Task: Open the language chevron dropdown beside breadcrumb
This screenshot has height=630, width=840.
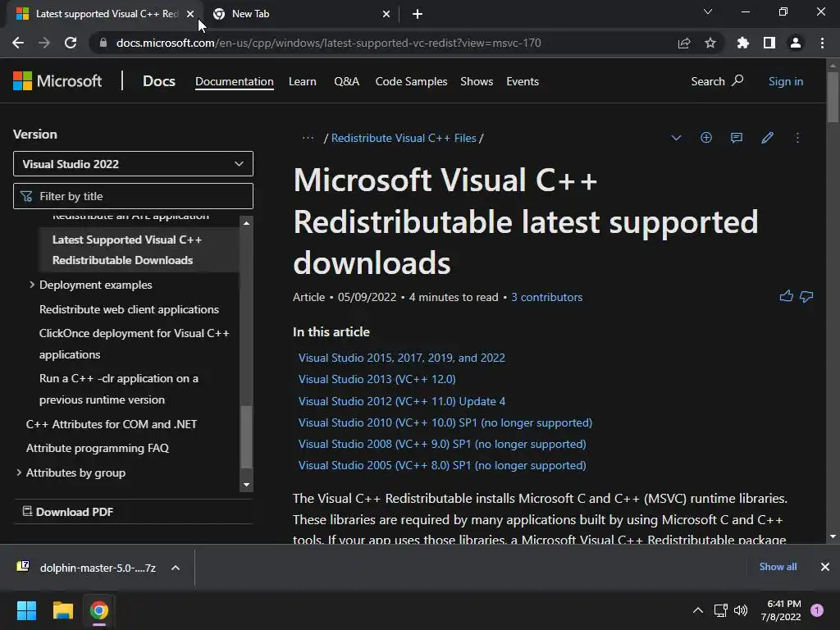Action: (676, 138)
